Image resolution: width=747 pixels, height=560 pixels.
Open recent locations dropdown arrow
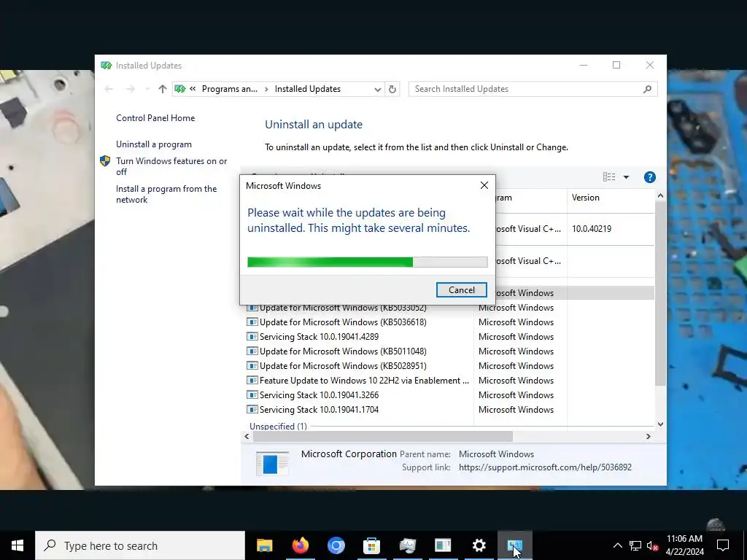pyautogui.click(x=147, y=89)
